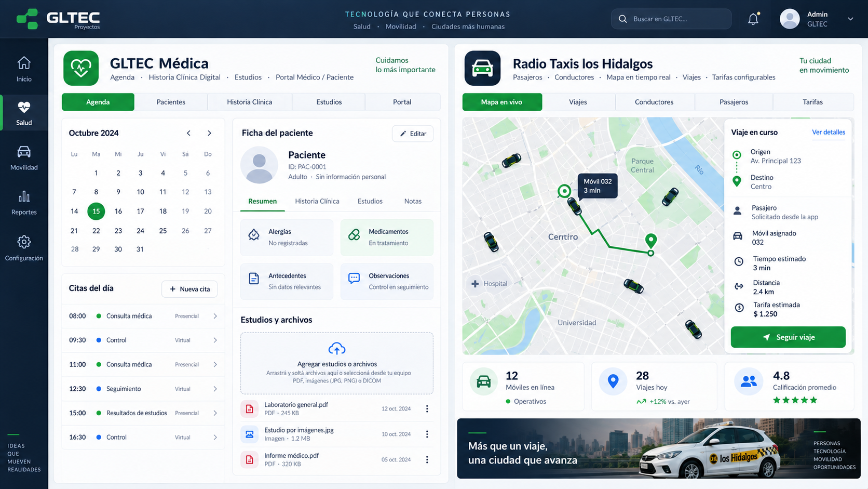Open the Conductores tab
The height and width of the screenshot is (489, 868).
pyautogui.click(x=654, y=102)
